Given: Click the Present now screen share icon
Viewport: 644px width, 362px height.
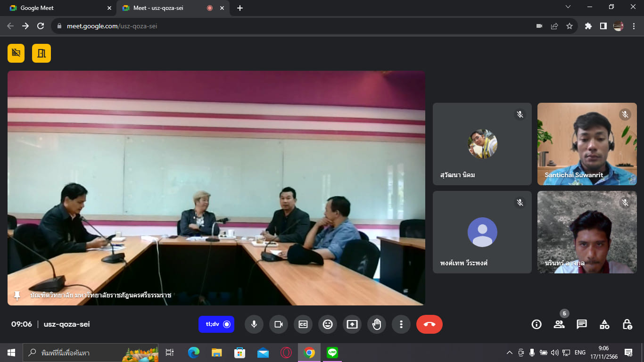Looking at the screenshot, I should (352, 324).
